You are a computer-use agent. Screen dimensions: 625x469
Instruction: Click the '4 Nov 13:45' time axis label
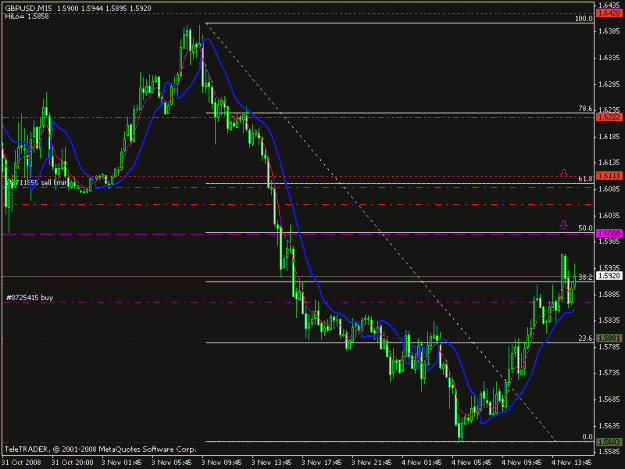[572, 462]
